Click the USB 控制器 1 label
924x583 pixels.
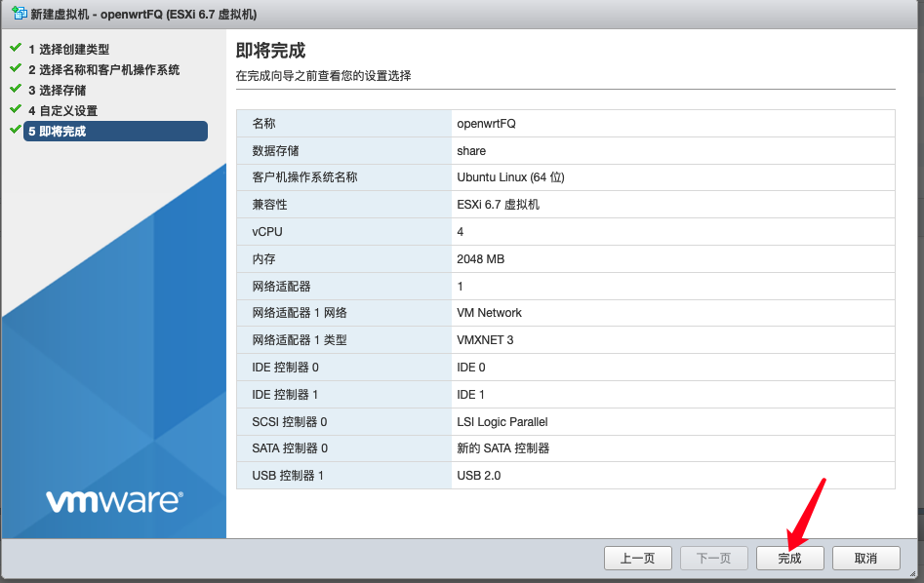(288, 475)
